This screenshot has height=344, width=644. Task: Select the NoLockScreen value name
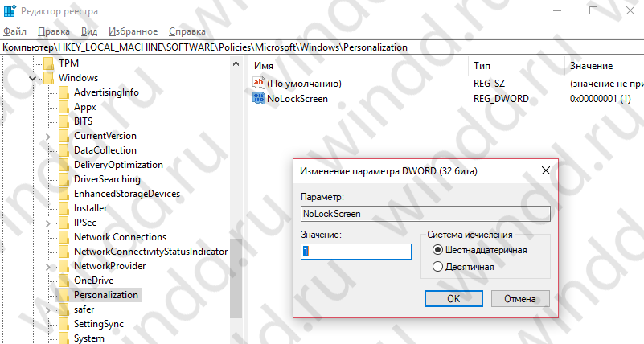click(297, 99)
